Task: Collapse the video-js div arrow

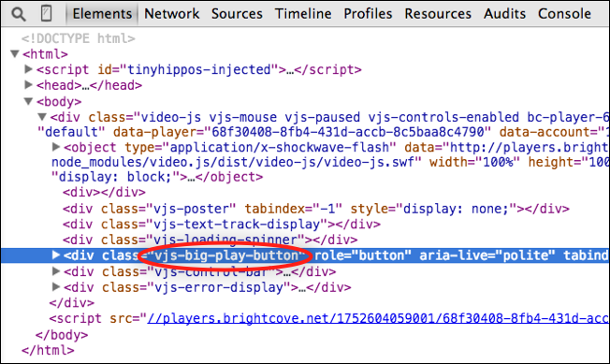Action: [42, 116]
